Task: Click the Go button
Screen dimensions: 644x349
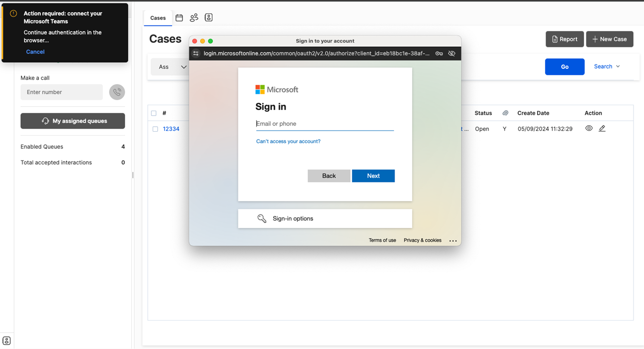Action: click(565, 67)
